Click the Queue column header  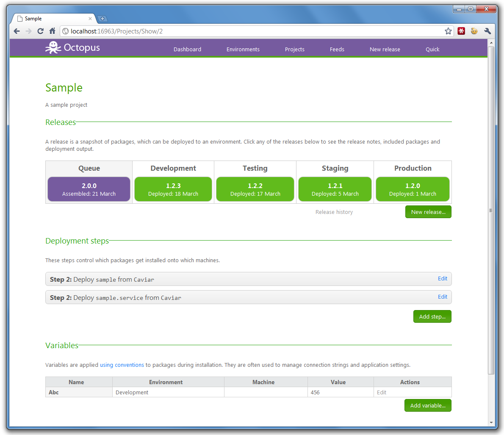[89, 168]
